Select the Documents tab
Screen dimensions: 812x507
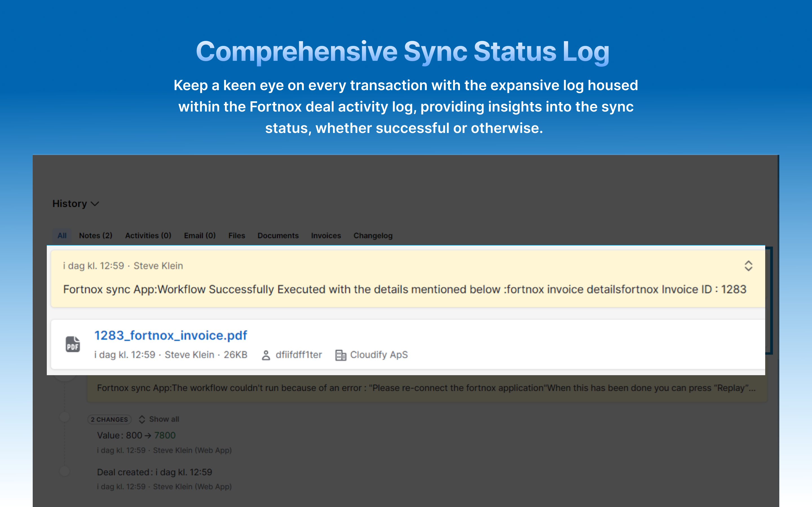point(278,235)
